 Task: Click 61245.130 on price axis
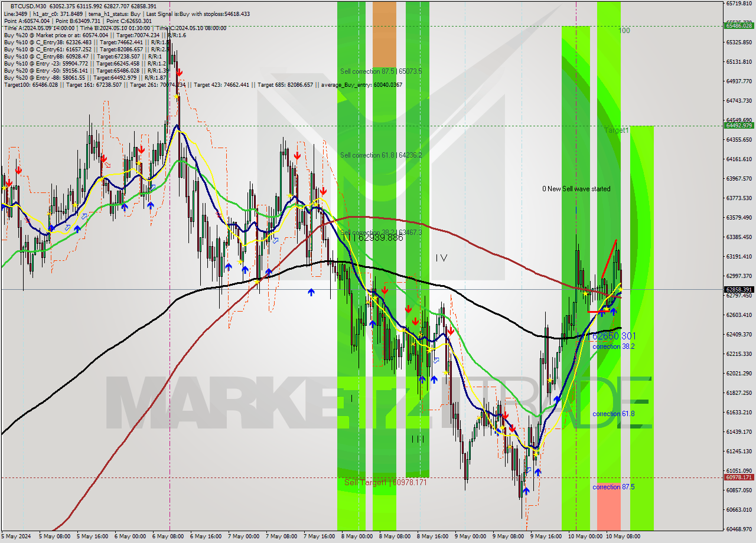pyautogui.click(x=738, y=451)
